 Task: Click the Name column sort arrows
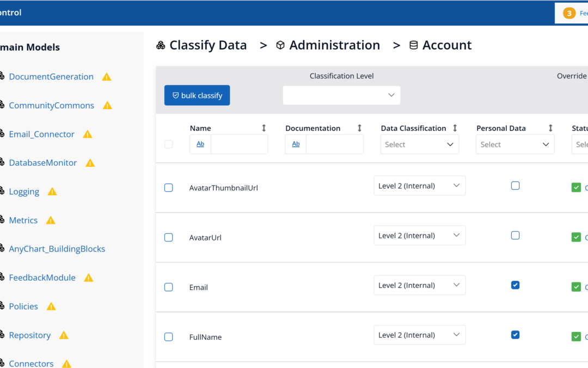click(x=264, y=128)
